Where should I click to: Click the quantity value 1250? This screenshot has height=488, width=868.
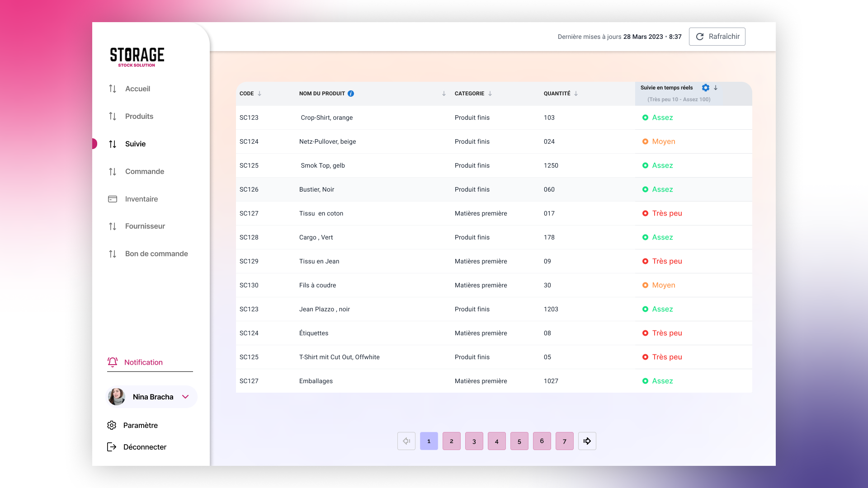click(x=551, y=165)
